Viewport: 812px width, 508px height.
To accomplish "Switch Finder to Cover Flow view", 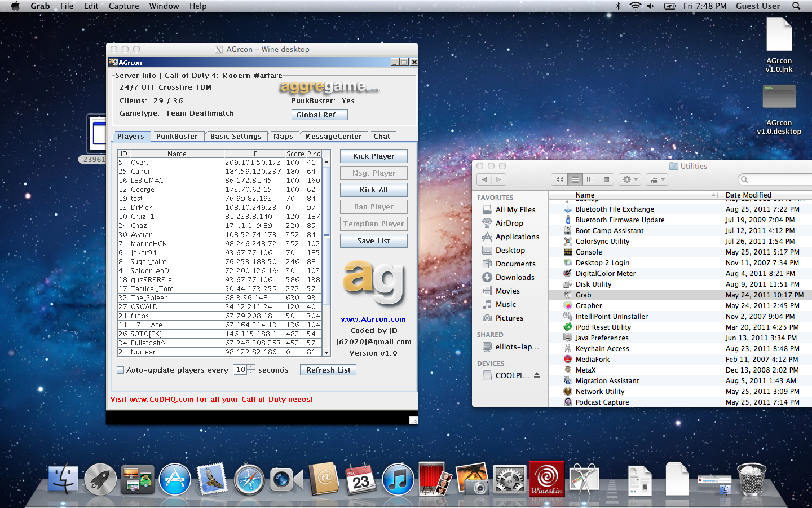I will click(606, 179).
